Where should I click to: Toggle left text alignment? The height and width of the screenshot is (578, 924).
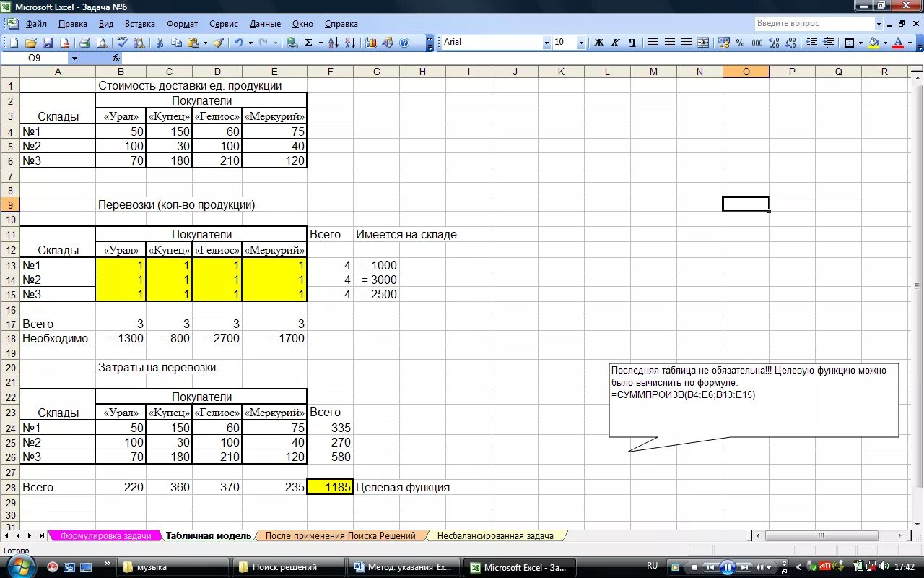pyautogui.click(x=653, y=43)
